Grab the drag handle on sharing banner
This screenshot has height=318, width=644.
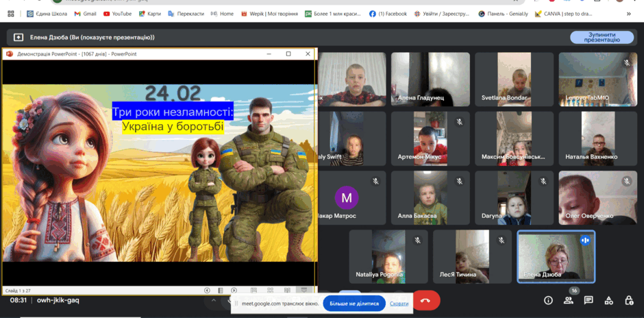[236, 304]
